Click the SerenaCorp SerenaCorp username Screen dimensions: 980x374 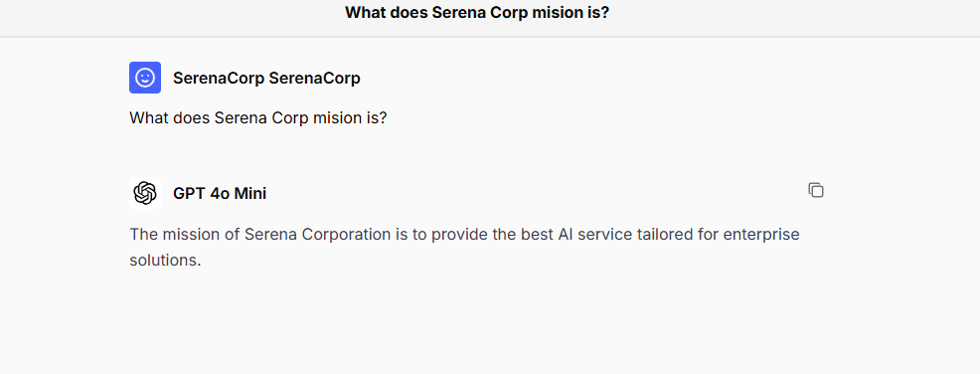pos(266,79)
